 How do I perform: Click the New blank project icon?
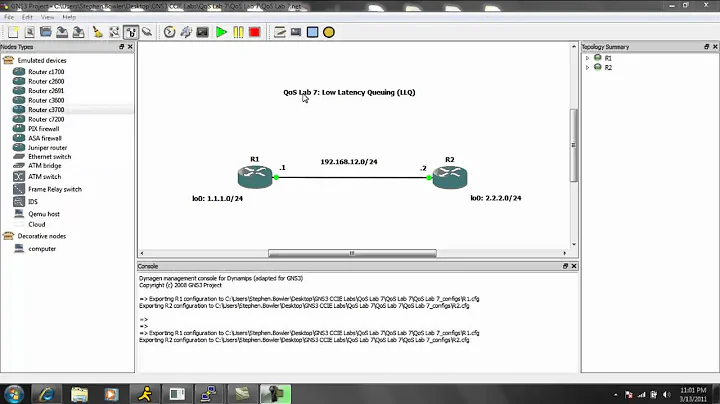coord(13,32)
